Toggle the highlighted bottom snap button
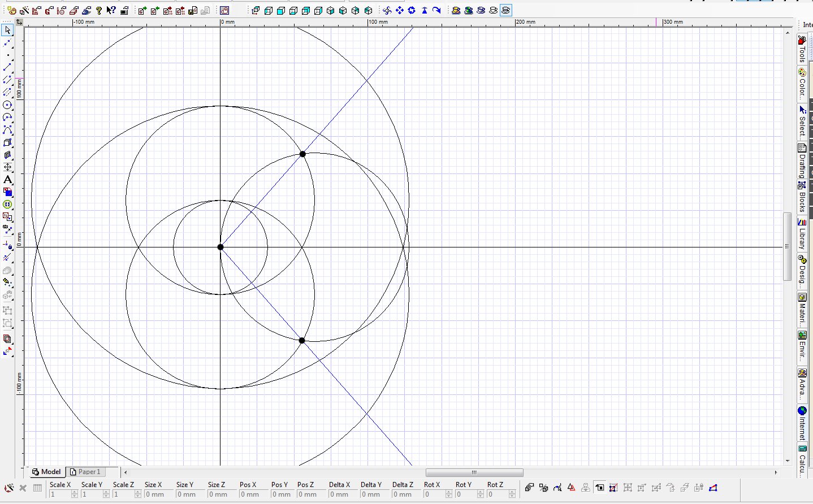Image resolution: width=813 pixels, height=504 pixels. (x=600, y=487)
